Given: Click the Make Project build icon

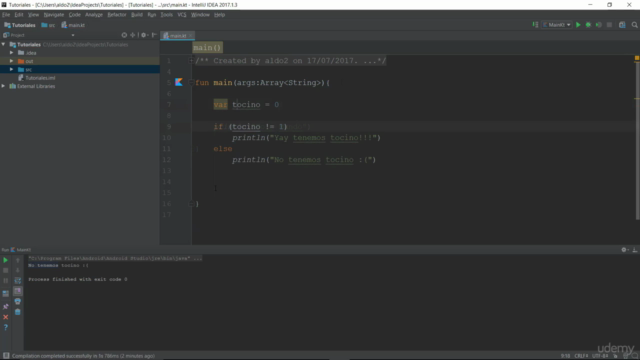Looking at the screenshot, I should point(535,25).
